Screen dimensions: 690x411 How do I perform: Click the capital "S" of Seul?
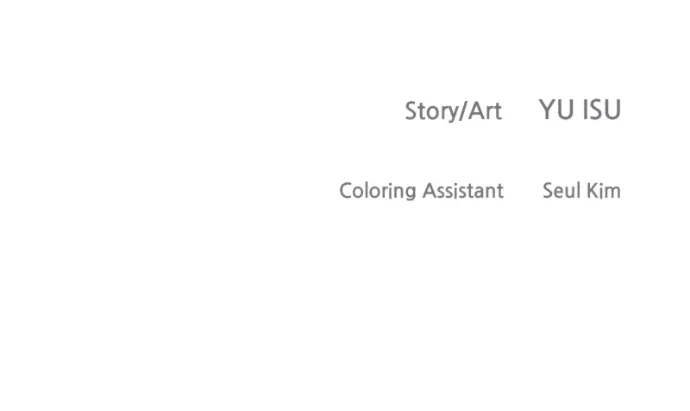(x=548, y=190)
